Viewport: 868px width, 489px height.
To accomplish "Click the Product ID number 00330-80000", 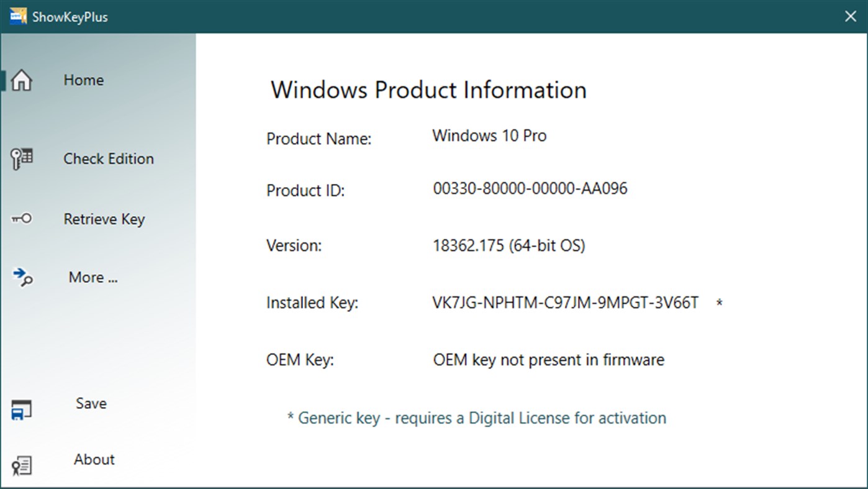I will pyautogui.click(x=530, y=189).
